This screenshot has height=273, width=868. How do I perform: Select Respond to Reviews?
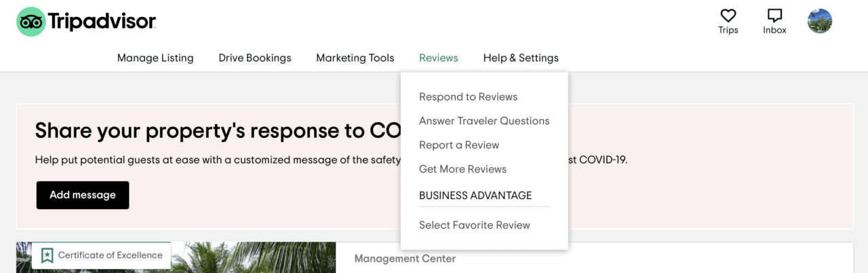pos(468,96)
